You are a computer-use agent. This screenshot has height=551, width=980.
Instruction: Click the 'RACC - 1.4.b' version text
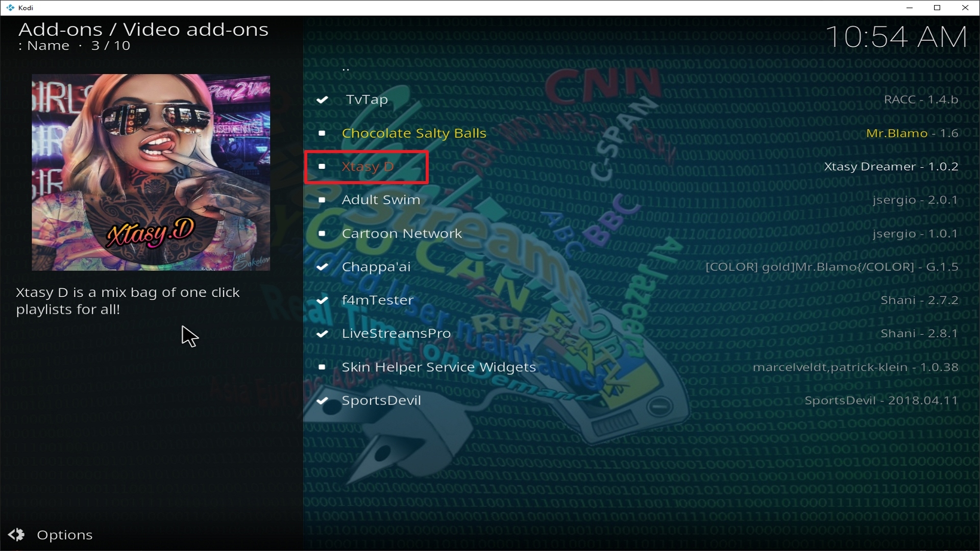tap(921, 99)
